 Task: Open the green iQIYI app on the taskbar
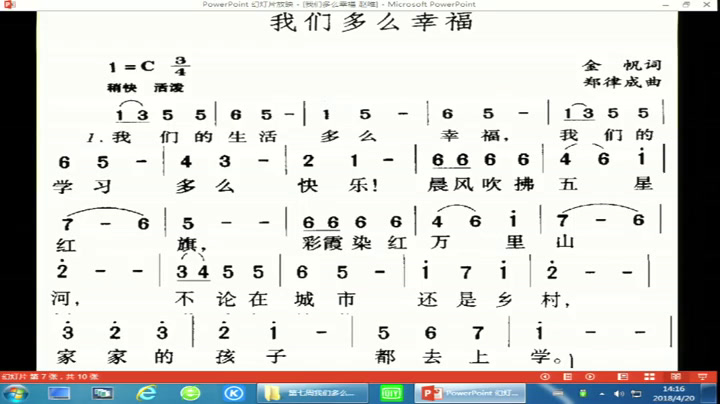393,392
